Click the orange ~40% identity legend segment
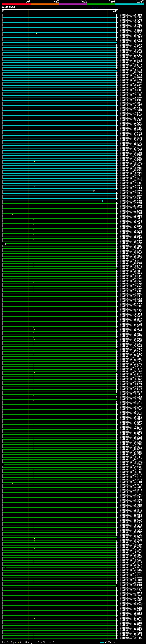 pyautogui.click(x=45, y=4)
